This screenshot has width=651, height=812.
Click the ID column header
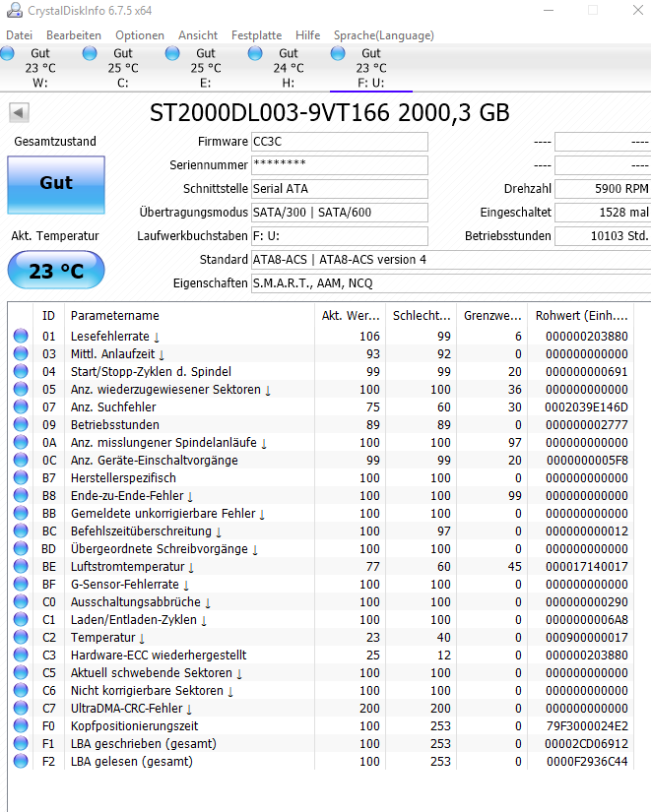[48, 315]
